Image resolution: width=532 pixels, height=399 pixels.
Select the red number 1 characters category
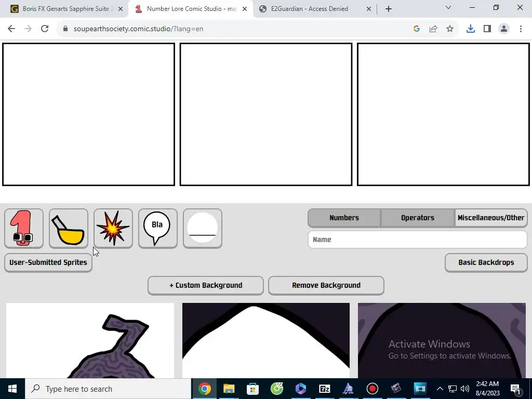(24, 229)
